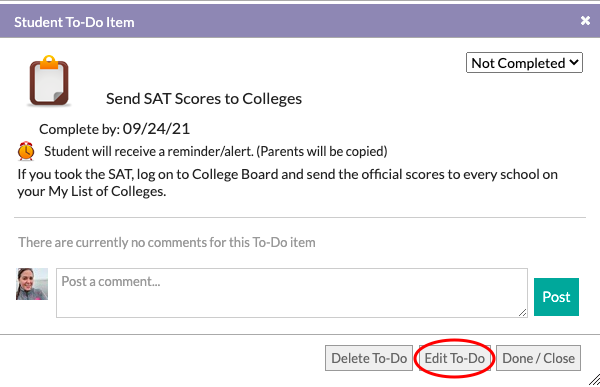Click the dialog corner resize grip
600x387 pixels.
point(594,380)
